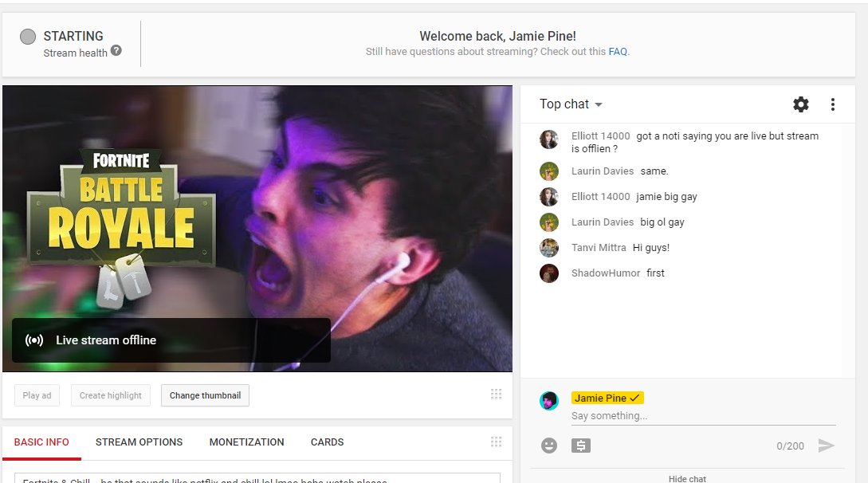Image resolution: width=868 pixels, height=483 pixels.
Task: Click the 'Say something...' chat input
Action: click(x=703, y=416)
